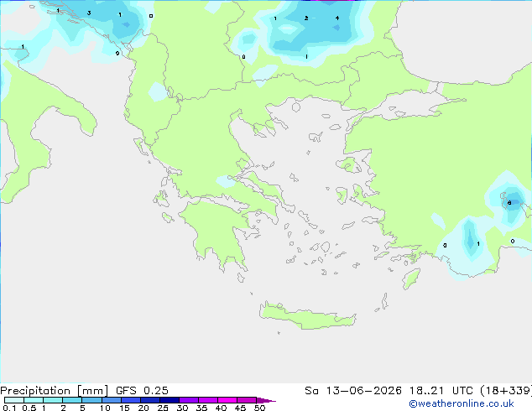Viewport: 532px width, 411px height.
Task: Click the 0.5–1 mm legend color swatch
Action: click(34, 400)
